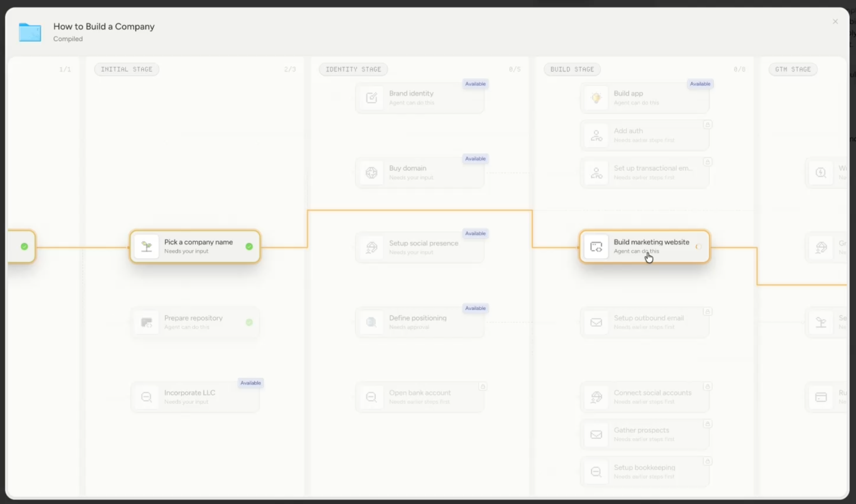This screenshot has height=504, width=856.
Task: Open the Open bank account card
Action: [420, 397]
